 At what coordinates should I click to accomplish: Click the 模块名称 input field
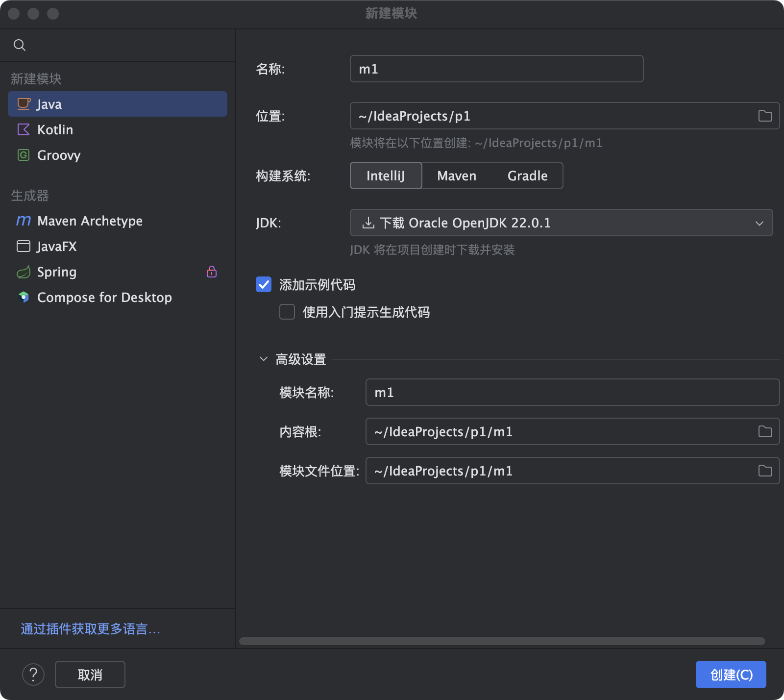pos(572,392)
